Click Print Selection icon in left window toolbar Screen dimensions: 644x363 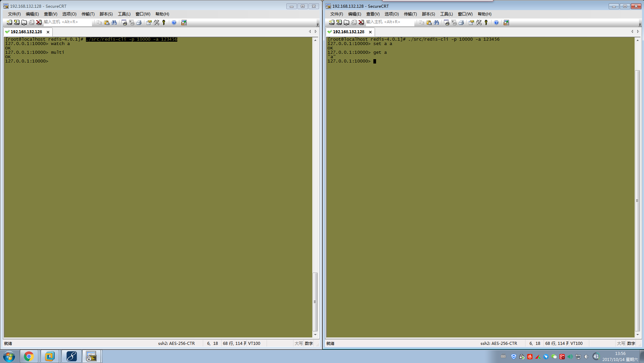coord(132,23)
